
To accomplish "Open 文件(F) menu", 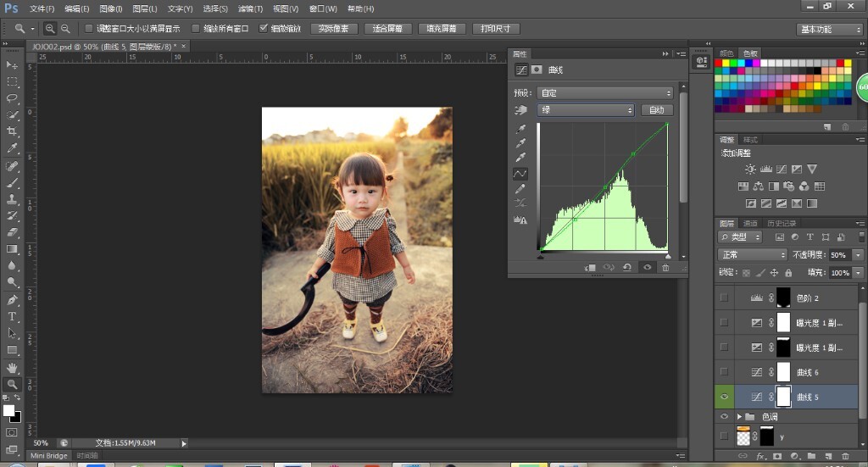I will coord(42,8).
